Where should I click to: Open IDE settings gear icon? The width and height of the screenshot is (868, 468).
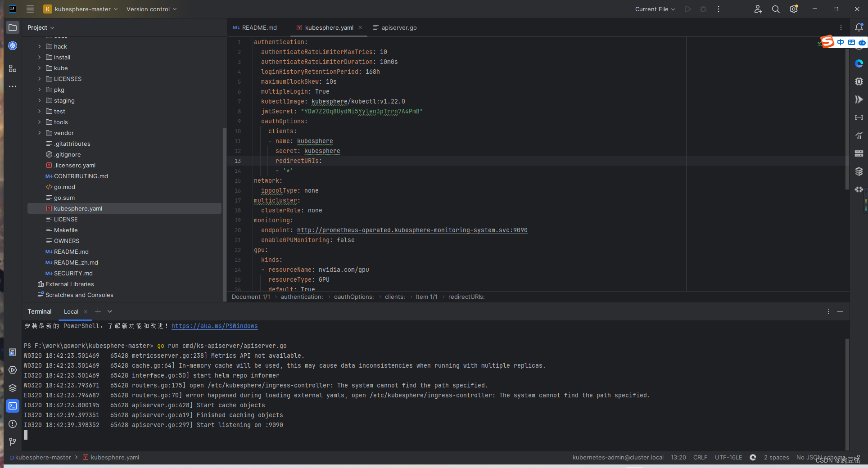point(794,9)
